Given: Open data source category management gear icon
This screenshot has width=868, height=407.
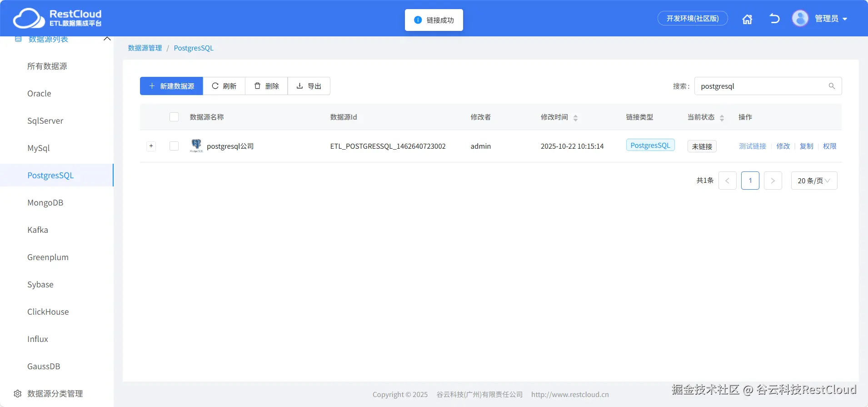Looking at the screenshot, I should [18, 393].
